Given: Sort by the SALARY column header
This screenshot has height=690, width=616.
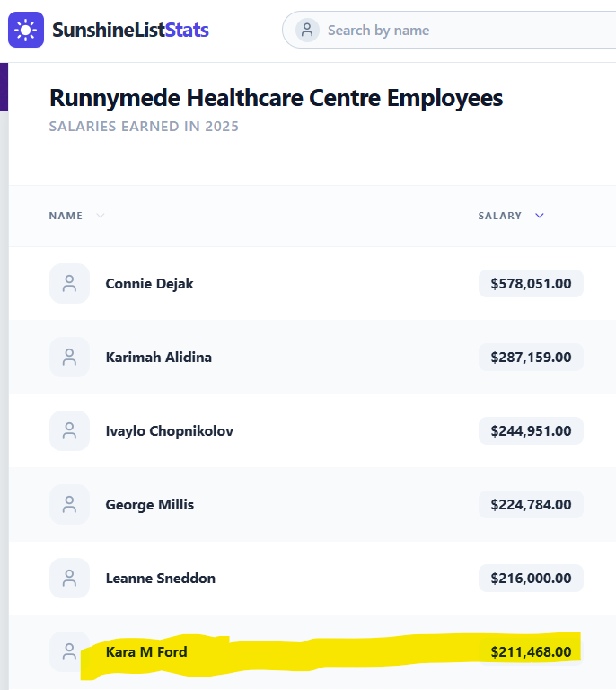Looking at the screenshot, I should click(500, 216).
